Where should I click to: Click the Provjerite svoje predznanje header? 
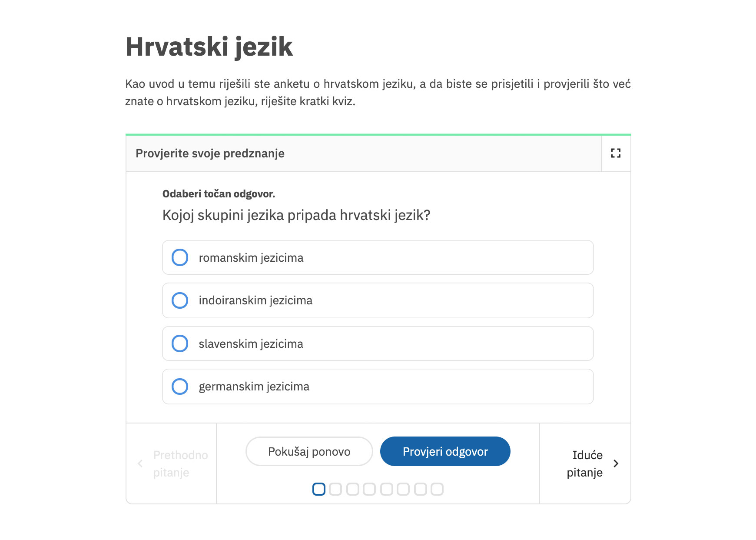coord(210,153)
